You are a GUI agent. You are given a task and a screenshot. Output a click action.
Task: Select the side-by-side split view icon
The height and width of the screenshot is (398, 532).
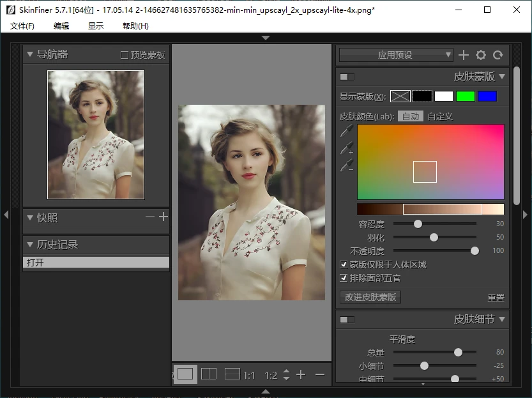click(x=208, y=374)
